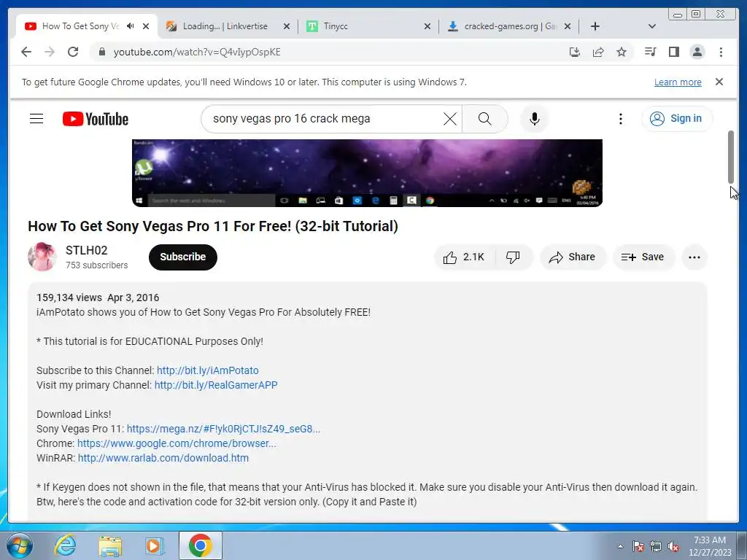Open the tab search chevron
Screen dimensions: 747x560
coord(652,26)
